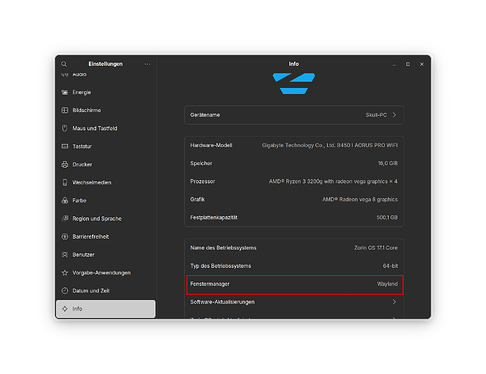Image resolution: width=486 pixels, height=374 pixels.
Task: Maximize the settings window
Action: 408,64
